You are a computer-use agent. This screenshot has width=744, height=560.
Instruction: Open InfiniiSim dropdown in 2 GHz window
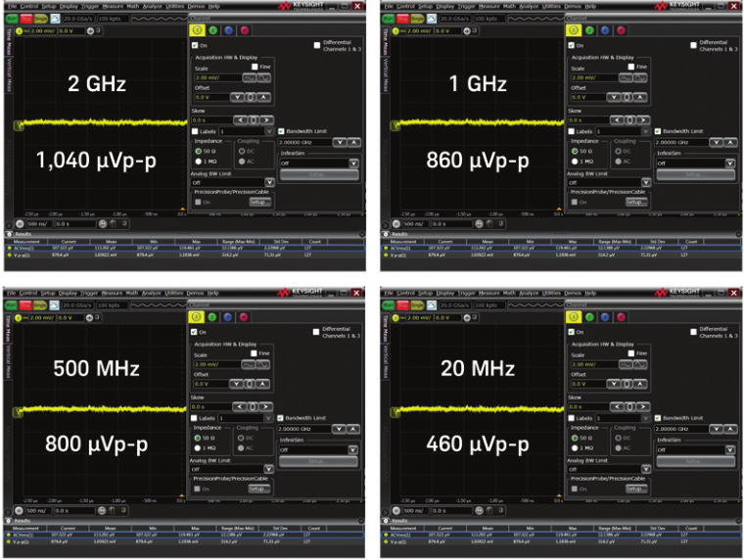[x=353, y=163]
